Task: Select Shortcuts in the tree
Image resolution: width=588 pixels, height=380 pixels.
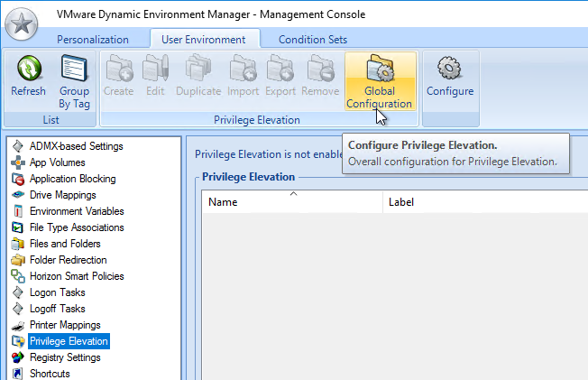Action: pyautogui.click(x=50, y=374)
